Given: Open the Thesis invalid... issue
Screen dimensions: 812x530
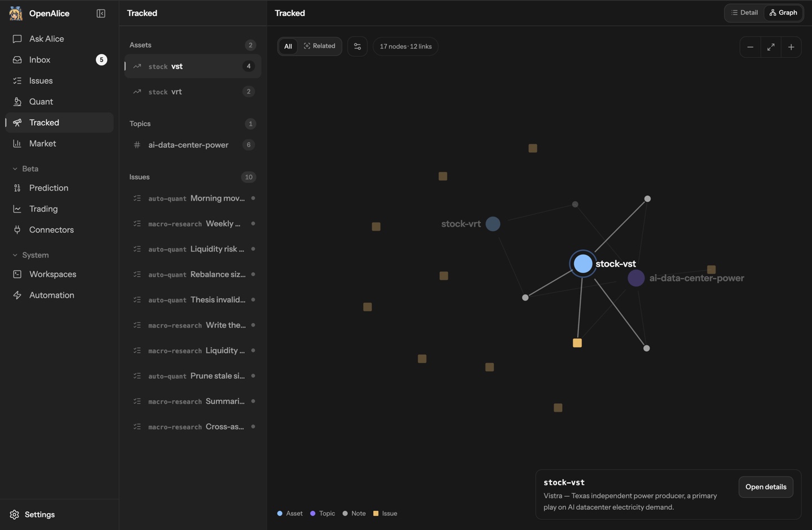Looking at the screenshot, I should [x=193, y=300].
